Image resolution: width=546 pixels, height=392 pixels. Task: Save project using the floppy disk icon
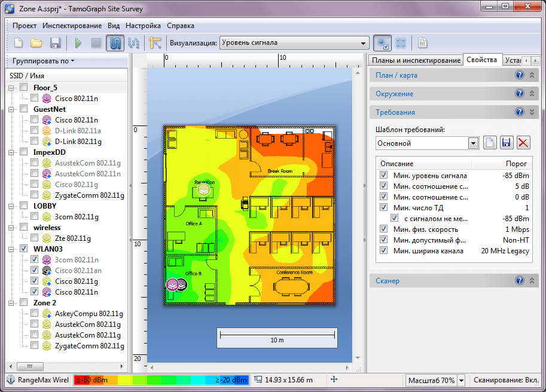click(x=56, y=43)
